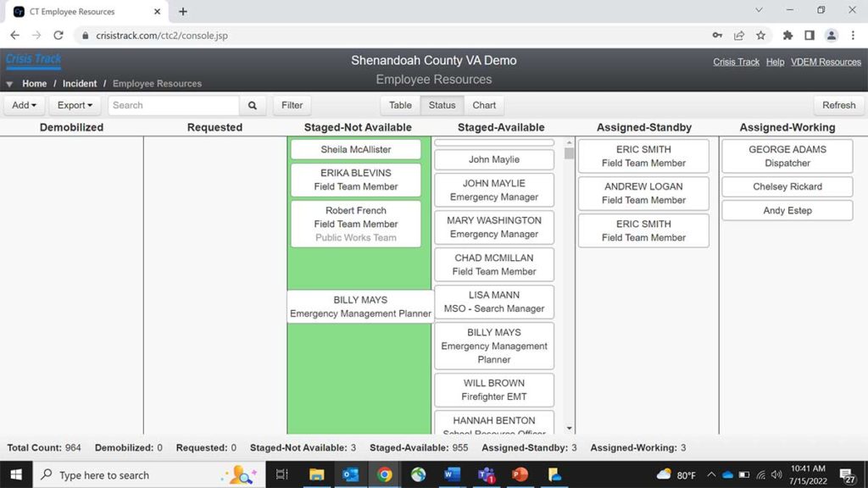Expand the breadcrumb triangle beside Home
The image size is (868, 488).
pyautogui.click(x=9, y=84)
